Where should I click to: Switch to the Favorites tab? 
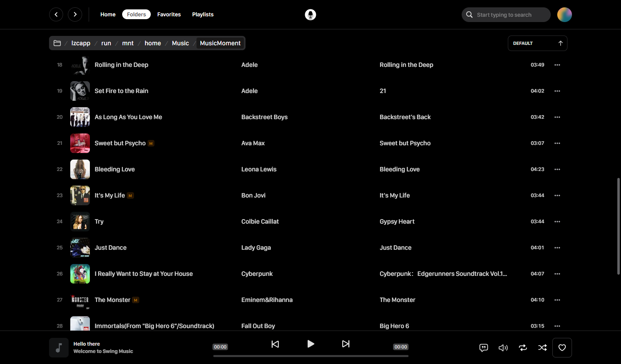[169, 14]
